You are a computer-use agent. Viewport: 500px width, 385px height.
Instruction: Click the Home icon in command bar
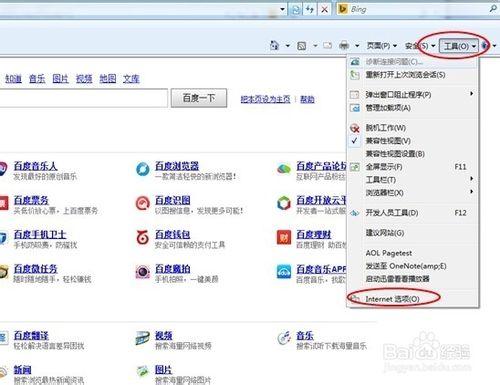[274, 45]
